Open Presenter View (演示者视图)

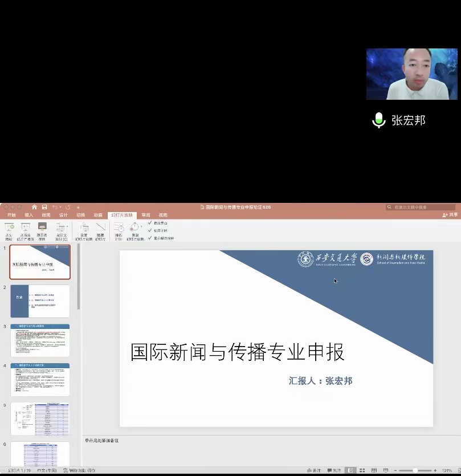(x=42, y=230)
